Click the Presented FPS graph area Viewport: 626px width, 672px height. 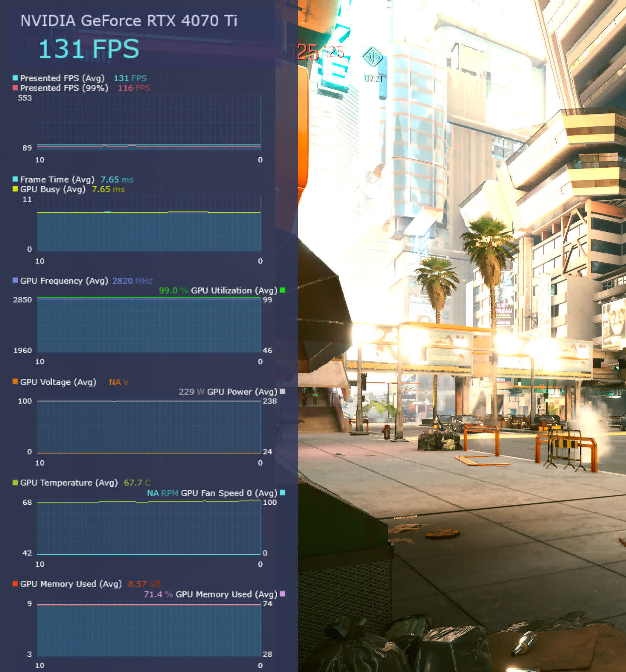149,122
